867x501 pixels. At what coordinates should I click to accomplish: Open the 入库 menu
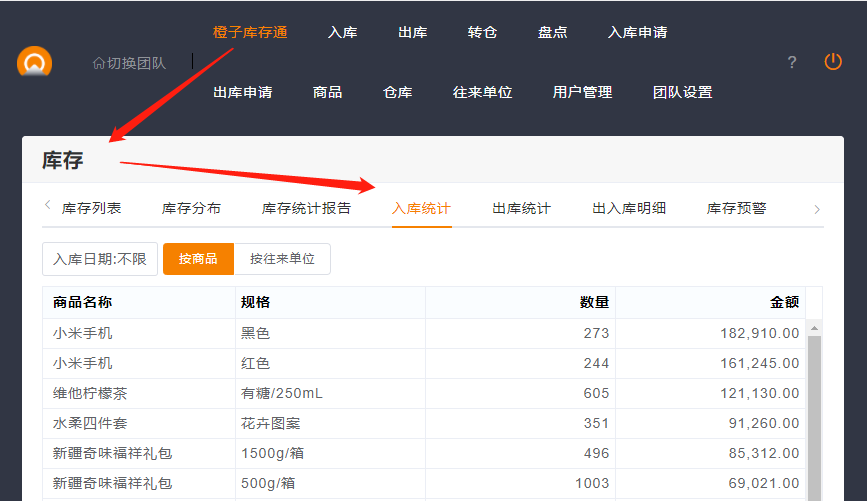(342, 32)
